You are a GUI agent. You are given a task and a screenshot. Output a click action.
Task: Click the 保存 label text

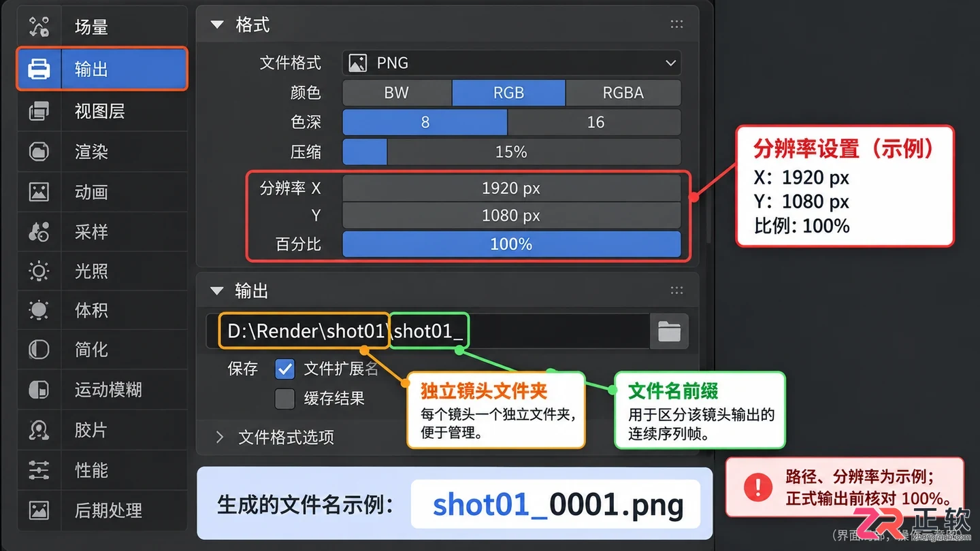(x=243, y=369)
